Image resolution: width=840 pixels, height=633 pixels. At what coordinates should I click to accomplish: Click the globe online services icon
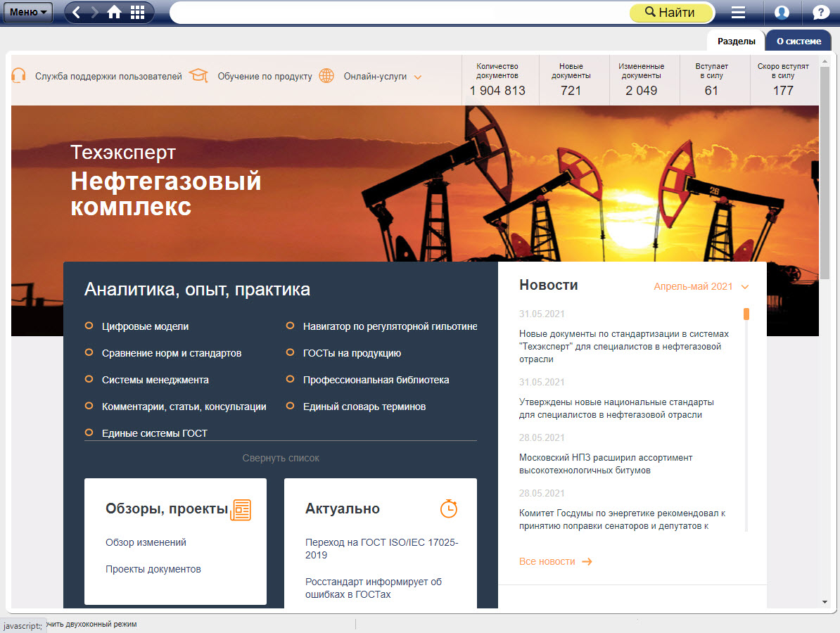(326, 75)
